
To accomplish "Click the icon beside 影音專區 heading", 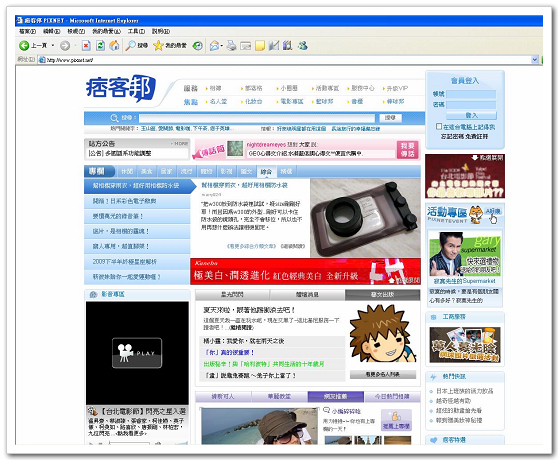I will pyautogui.click(x=93, y=294).
